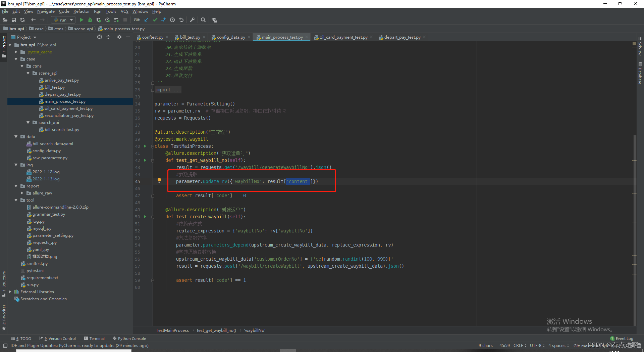Open the Terminal tool window
644x352 pixels.
click(x=94, y=339)
